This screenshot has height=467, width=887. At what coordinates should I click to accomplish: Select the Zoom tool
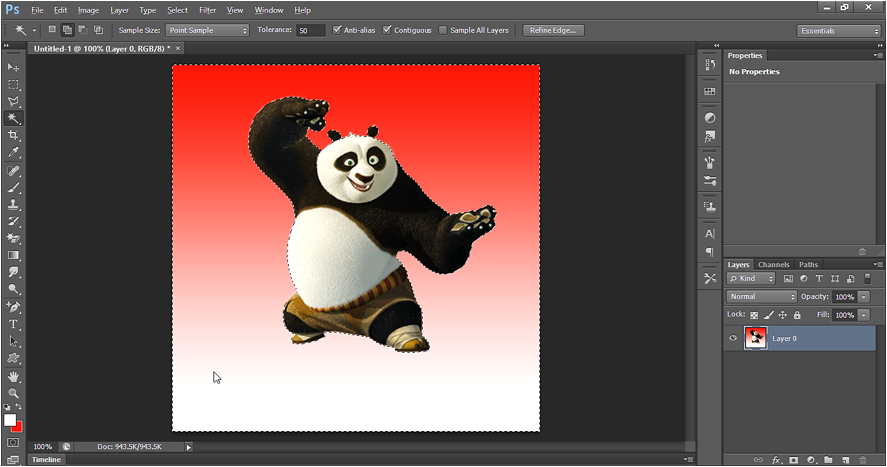[13, 394]
